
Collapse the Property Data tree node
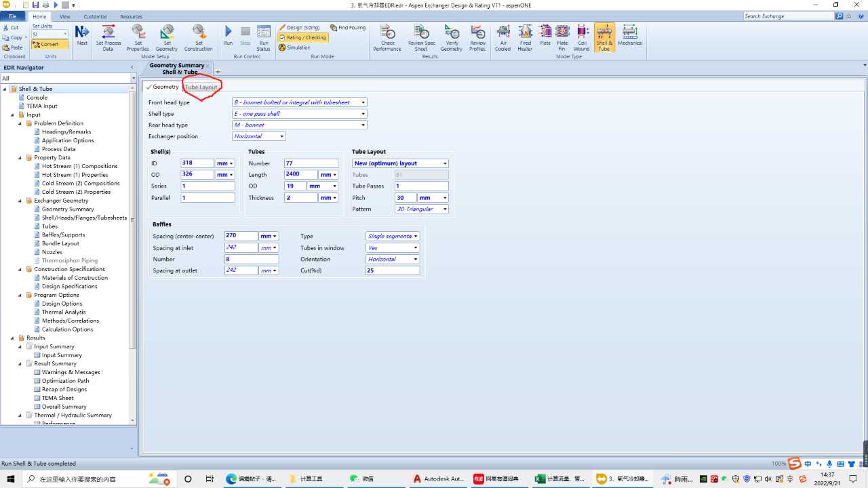21,157
